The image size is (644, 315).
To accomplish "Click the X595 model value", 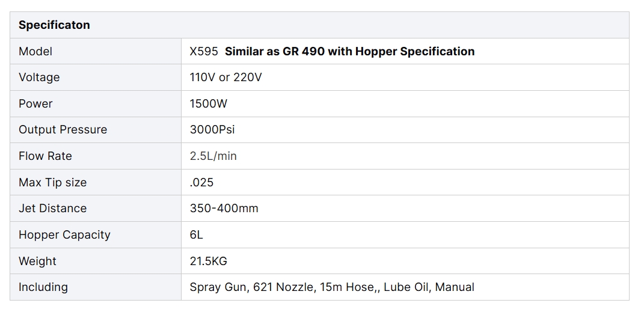I will tap(204, 52).
